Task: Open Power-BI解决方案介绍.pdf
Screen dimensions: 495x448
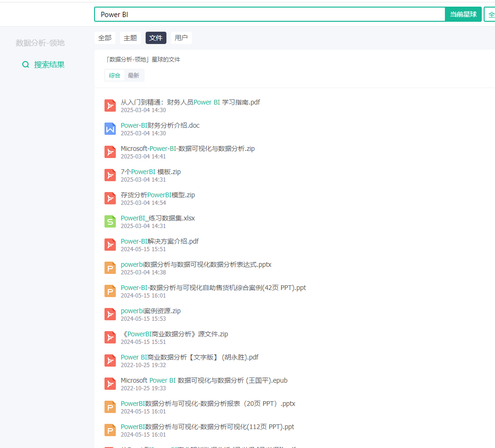Action: (x=160, y=241)
